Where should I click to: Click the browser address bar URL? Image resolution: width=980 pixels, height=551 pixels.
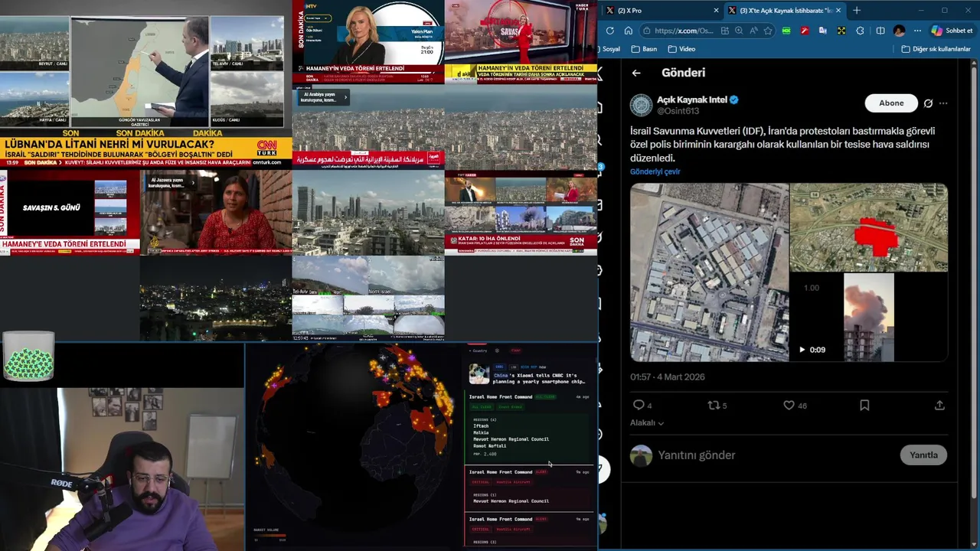(684, 31)
